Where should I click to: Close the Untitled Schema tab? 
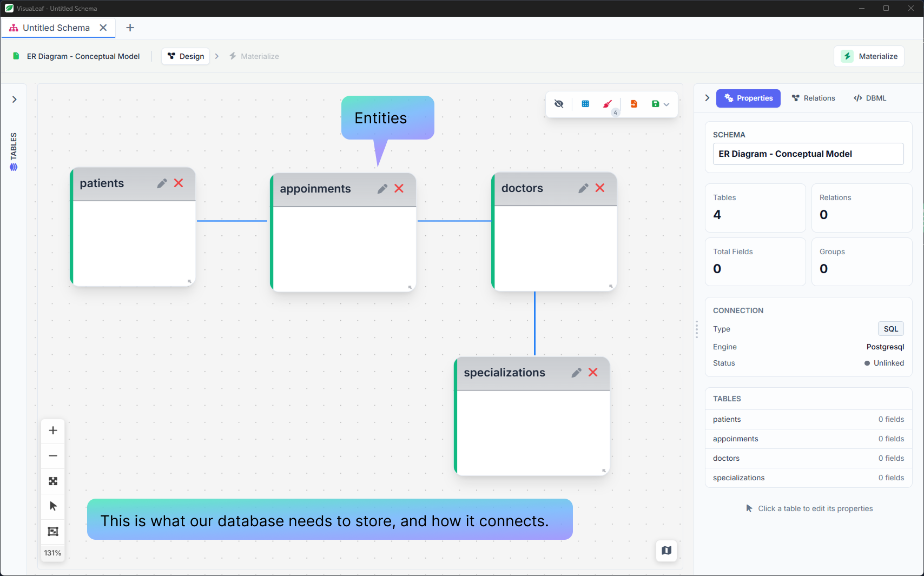point(103,28)
